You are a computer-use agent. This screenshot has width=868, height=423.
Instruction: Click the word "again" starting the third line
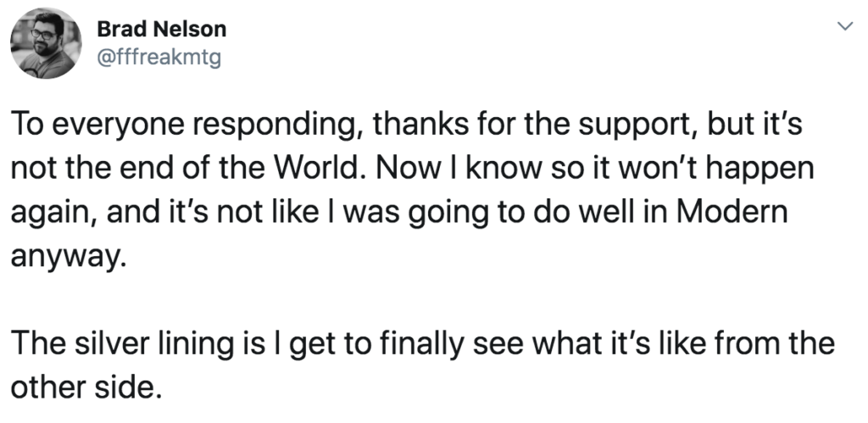(x=47, y=212)
